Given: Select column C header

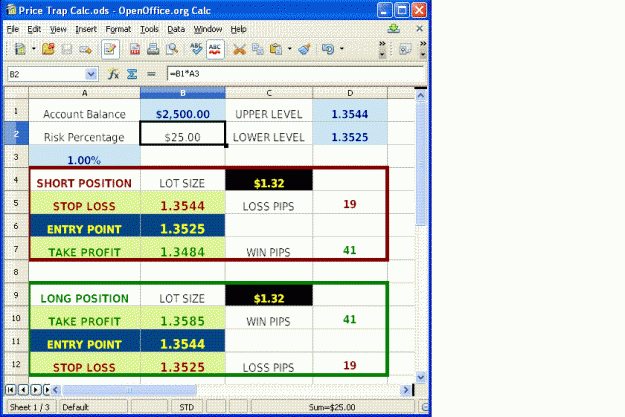Looking at the screenshot, I should 269,93.
